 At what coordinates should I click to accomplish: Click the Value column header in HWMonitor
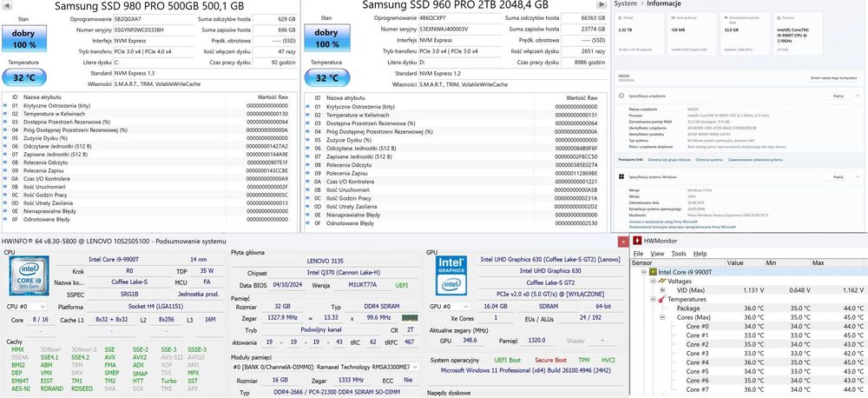coord(745,262)
